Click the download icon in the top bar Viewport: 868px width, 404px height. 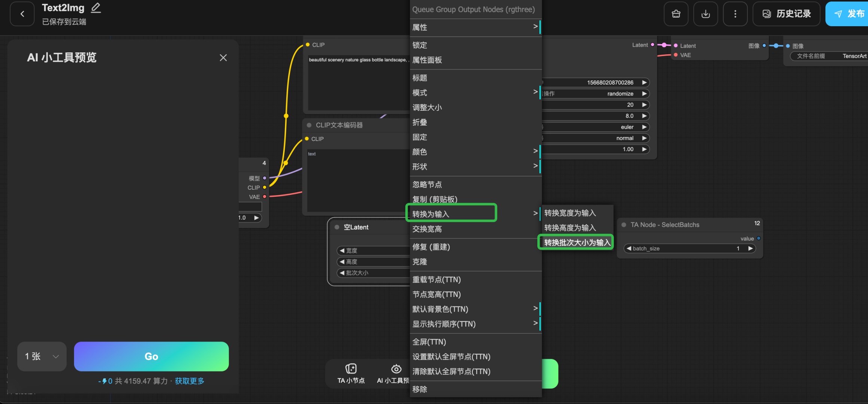point(705,14)
